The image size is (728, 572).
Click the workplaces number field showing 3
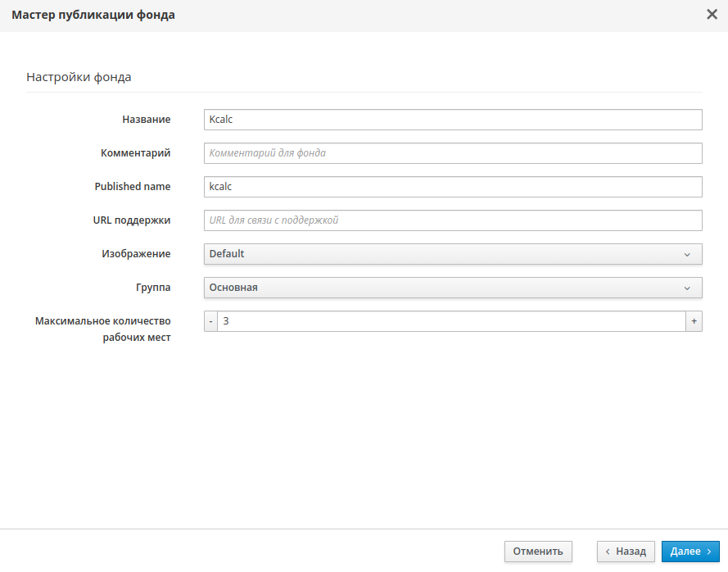450,321
